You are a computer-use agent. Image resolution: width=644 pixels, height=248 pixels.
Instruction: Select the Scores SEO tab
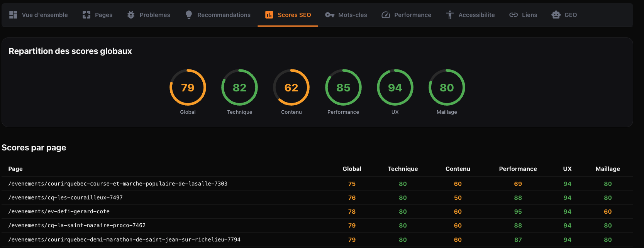pos(288,15)
